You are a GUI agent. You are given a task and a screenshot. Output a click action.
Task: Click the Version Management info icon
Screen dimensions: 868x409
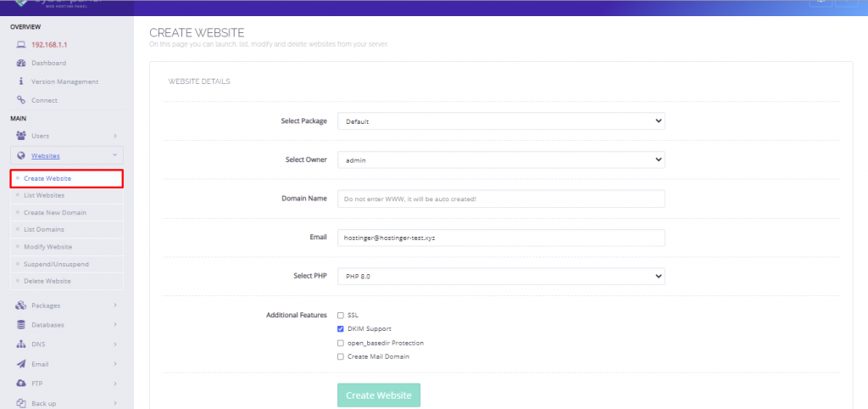pos(21,81)
